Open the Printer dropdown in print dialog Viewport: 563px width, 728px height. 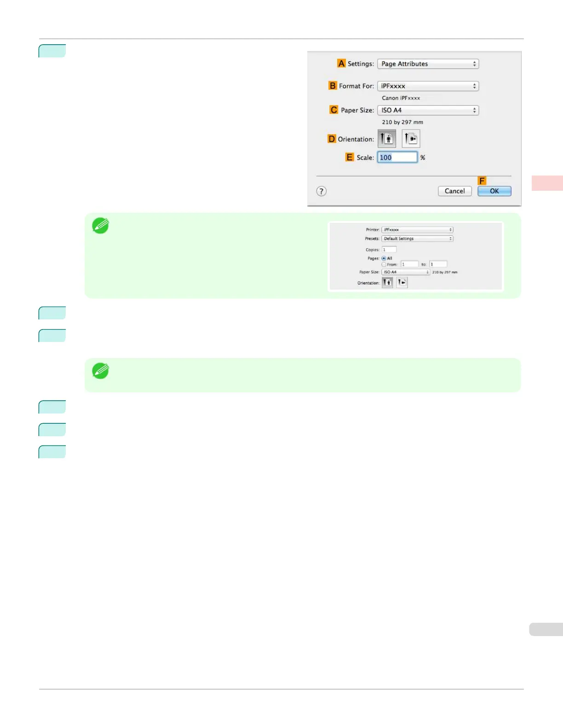[418, 230]
